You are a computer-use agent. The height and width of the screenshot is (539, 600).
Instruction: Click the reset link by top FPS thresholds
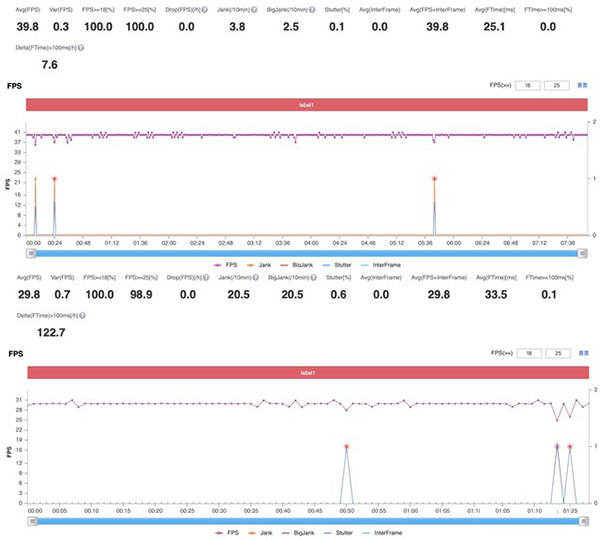tap(583, 86)
